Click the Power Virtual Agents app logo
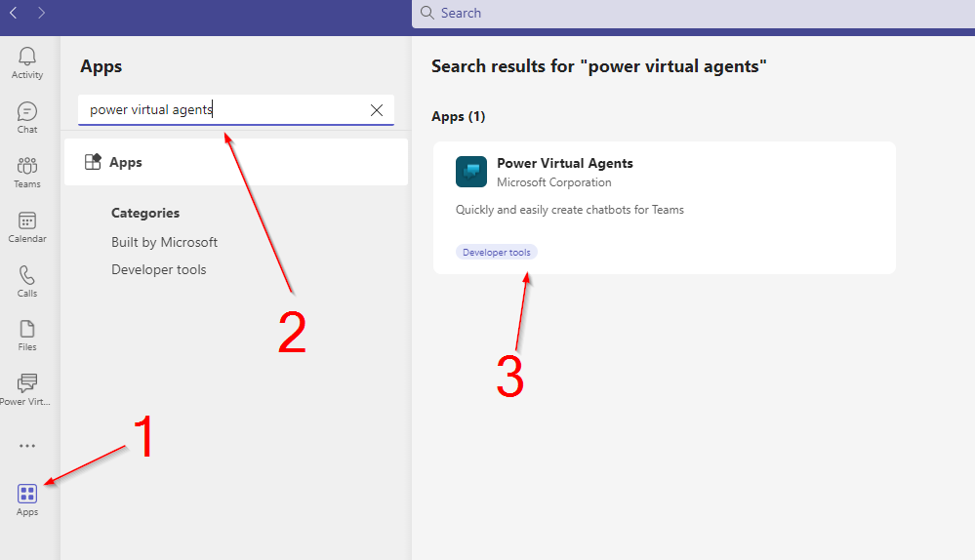This screenshot has width=975, height=560. pos(471,172)
